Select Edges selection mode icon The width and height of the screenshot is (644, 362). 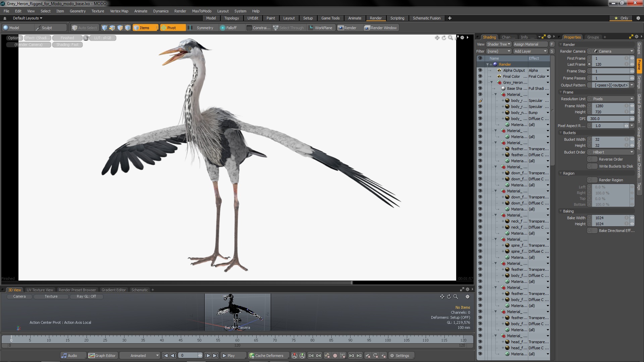[x=112, y=28]
